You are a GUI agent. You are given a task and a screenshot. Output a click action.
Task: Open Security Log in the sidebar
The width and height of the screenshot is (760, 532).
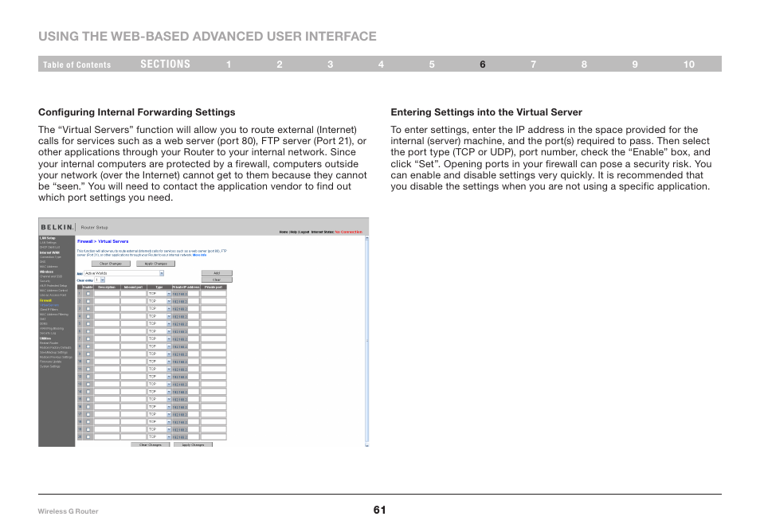click(48, 333)
